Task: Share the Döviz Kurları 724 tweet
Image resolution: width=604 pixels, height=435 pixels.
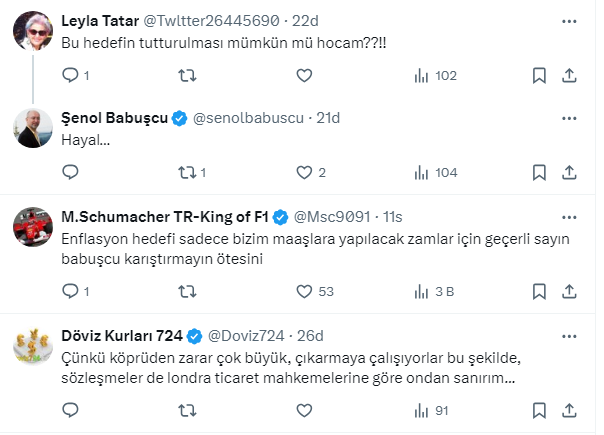Action: click(x=569, y=409)
